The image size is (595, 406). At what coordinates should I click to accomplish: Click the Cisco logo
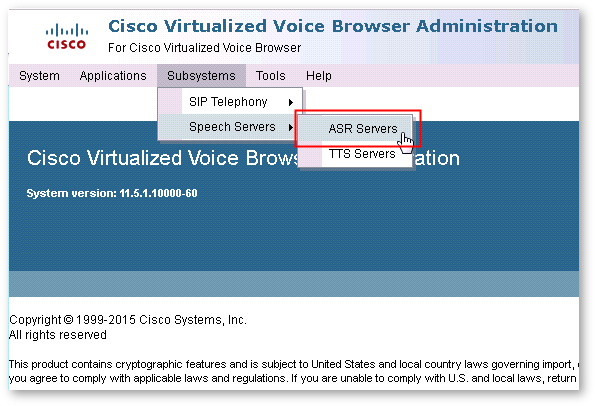click(67, 37)
